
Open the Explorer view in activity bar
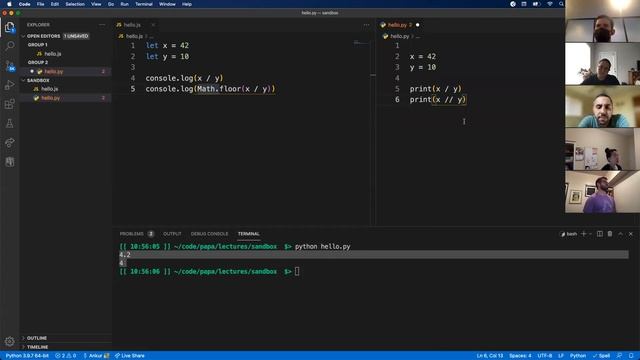click(9, 27)
